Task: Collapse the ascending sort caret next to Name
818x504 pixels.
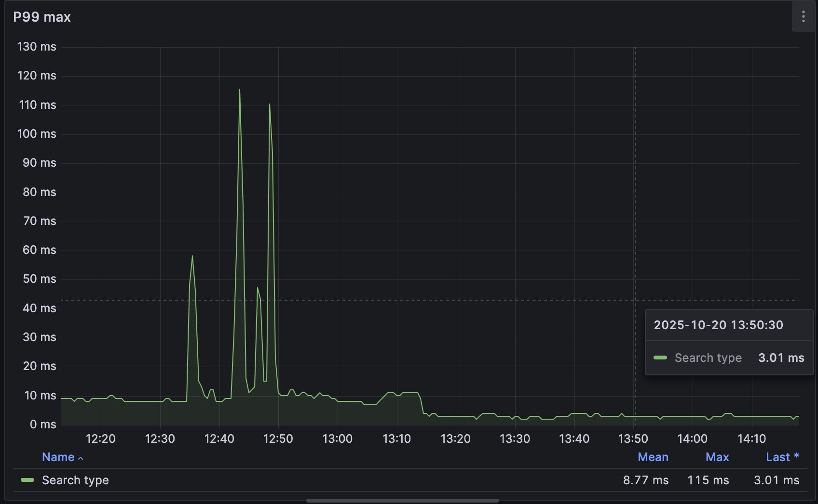Action: (81, 458)
